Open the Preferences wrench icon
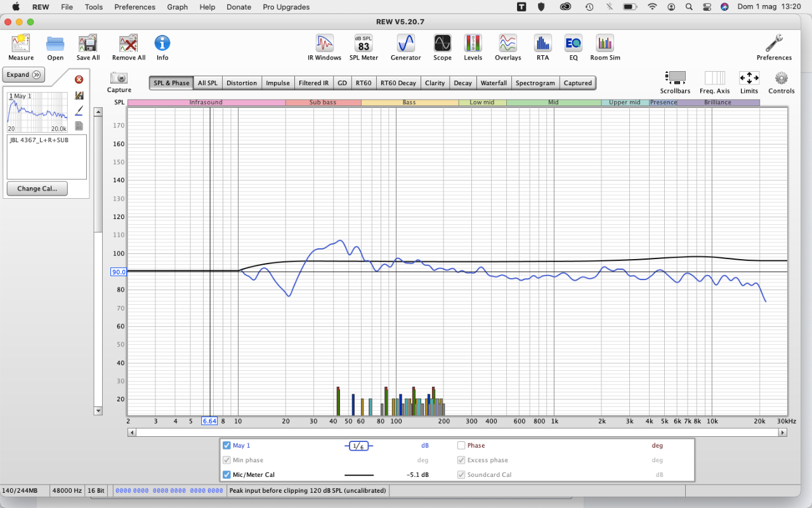 click(x=774, y=48)
